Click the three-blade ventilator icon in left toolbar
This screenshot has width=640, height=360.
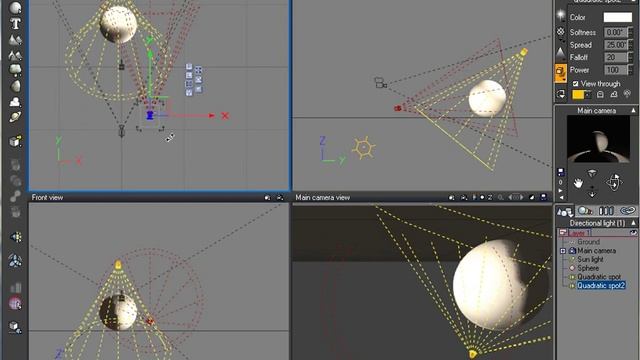[16, 260]
